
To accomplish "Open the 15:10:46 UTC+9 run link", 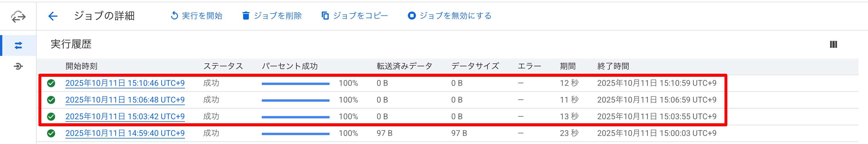I will click(125, 83).
